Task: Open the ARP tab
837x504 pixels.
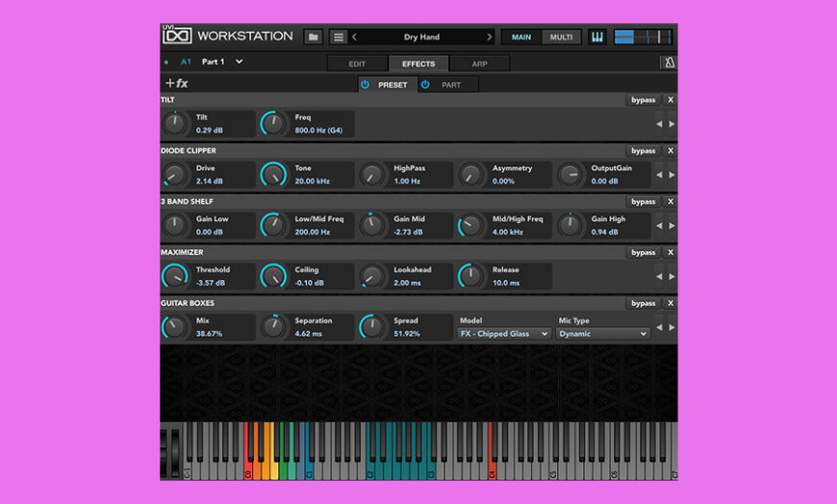Action: (479, 63)
